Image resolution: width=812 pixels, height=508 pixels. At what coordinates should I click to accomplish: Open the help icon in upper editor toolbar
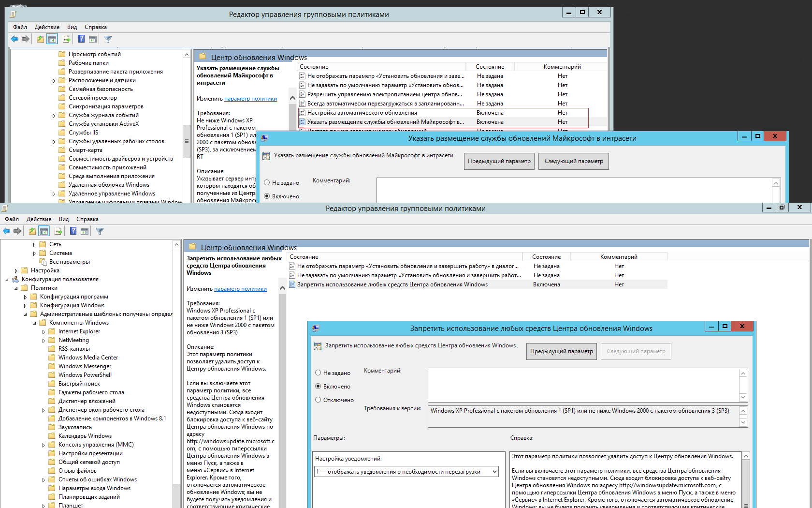[x=81, y=39]
